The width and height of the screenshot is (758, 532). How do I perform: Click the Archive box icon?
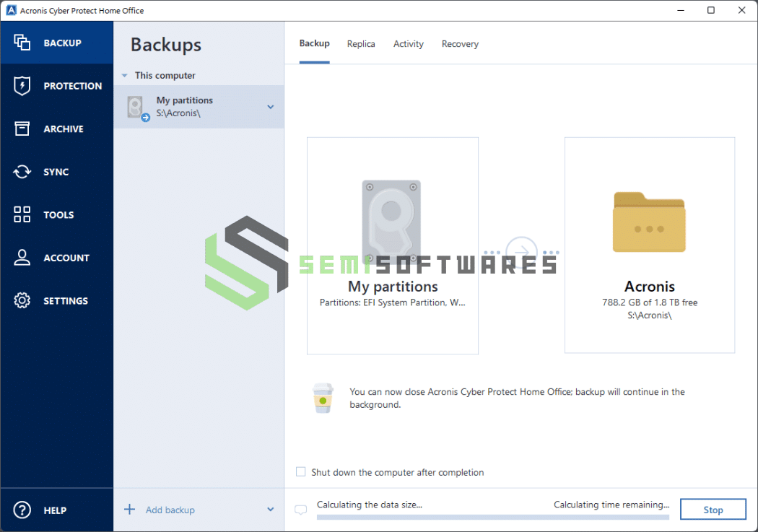point(22,128)
